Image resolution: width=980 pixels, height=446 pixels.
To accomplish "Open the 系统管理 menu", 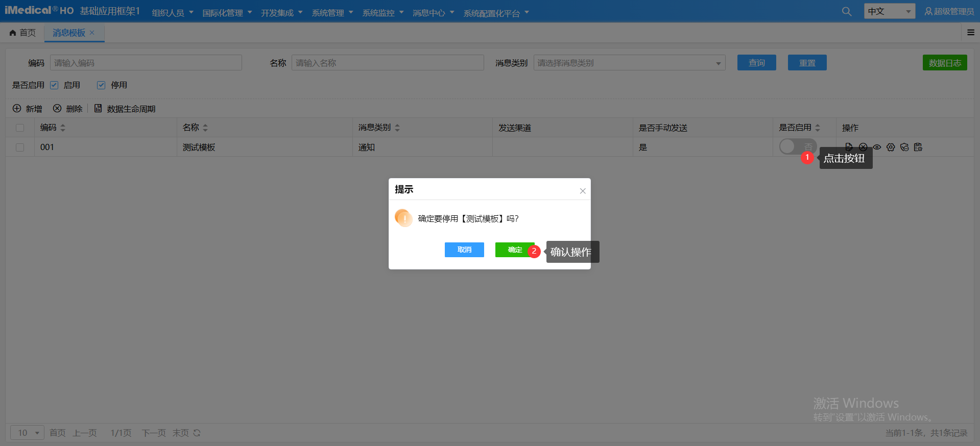I will point(332,13).
